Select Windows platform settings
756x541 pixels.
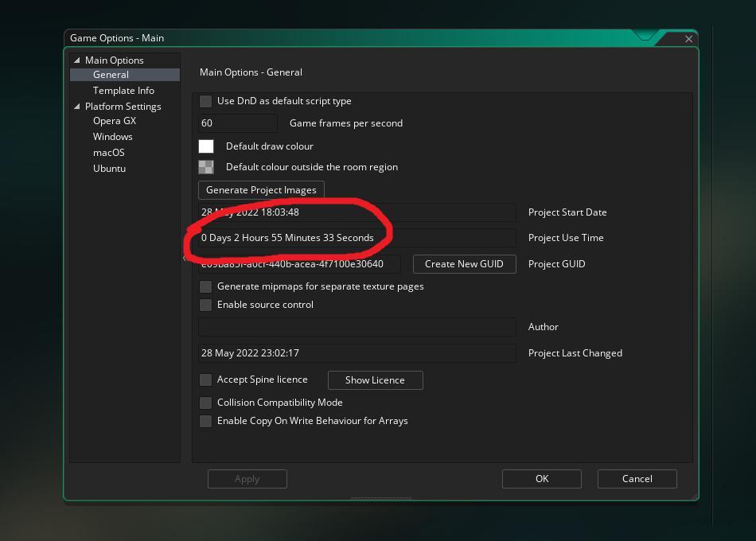[112, 137]
